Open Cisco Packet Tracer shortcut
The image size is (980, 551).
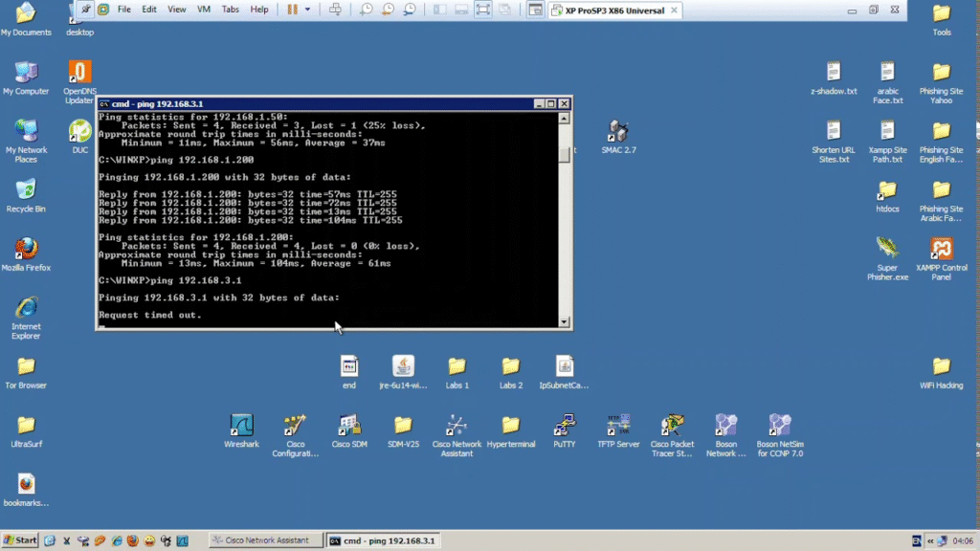[672, 425]
